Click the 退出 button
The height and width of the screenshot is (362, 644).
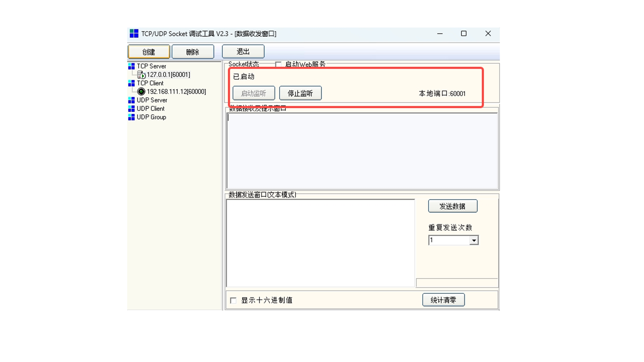point(243,52)
